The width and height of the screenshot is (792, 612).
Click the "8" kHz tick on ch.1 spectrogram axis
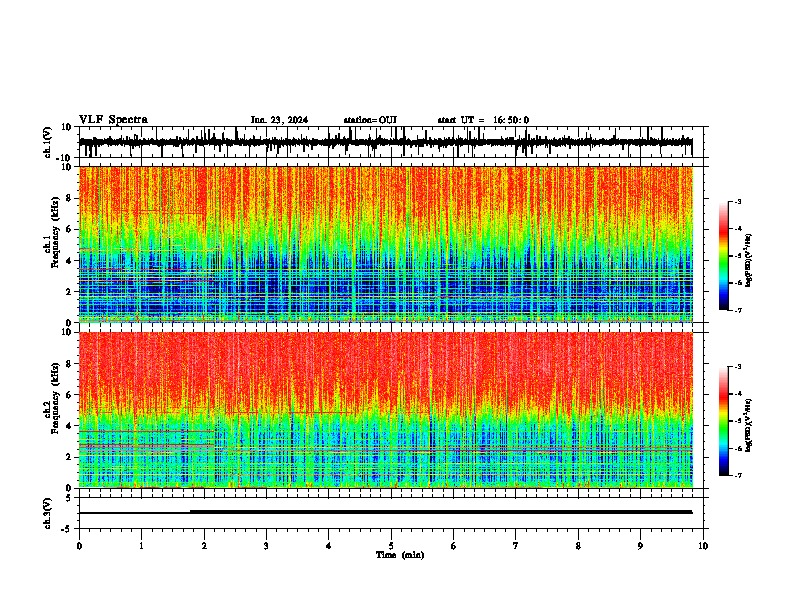coord(69,198)
